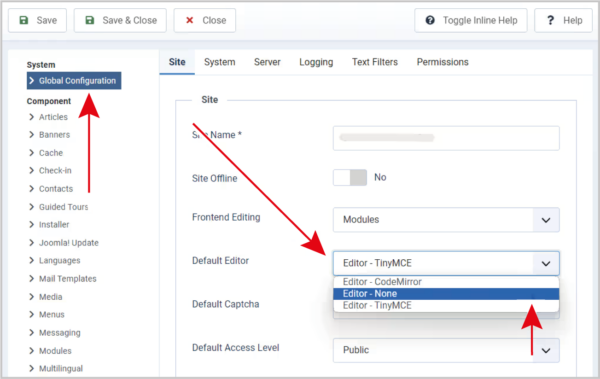The width and height of the screenshot is (600, 379).
Task: Click the chevron icon beside Global Configuration
Action: point(32,81)
